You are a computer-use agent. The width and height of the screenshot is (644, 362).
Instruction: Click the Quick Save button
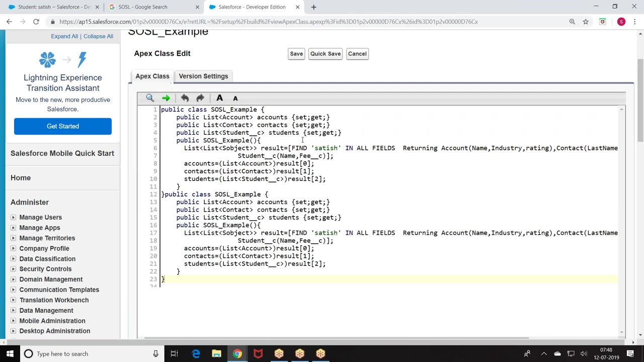[x=326, y=54]
